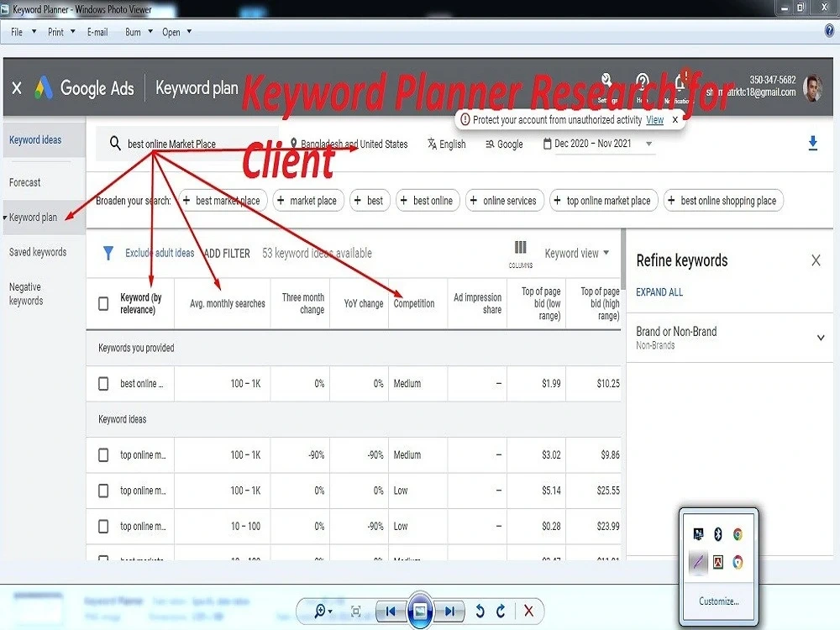Rotate photo counterclockwise
Viewport: 840px width, 630px height.
pos(480,611)
